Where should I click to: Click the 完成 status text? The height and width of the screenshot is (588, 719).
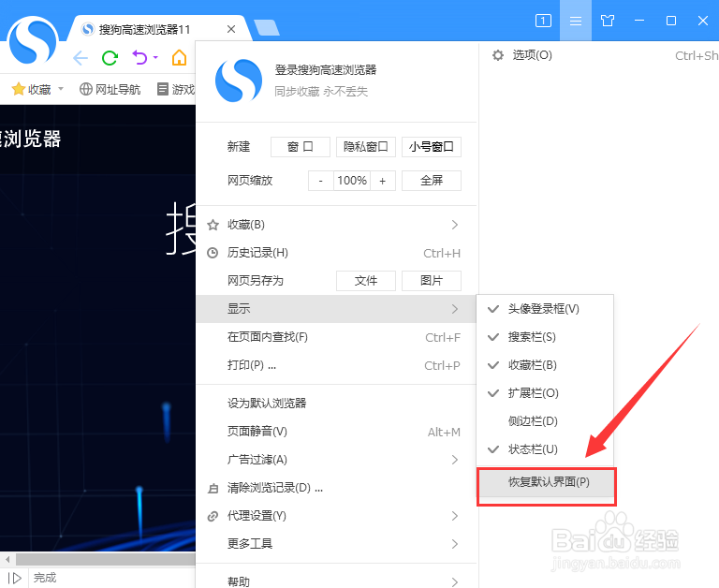coord(45,578)
